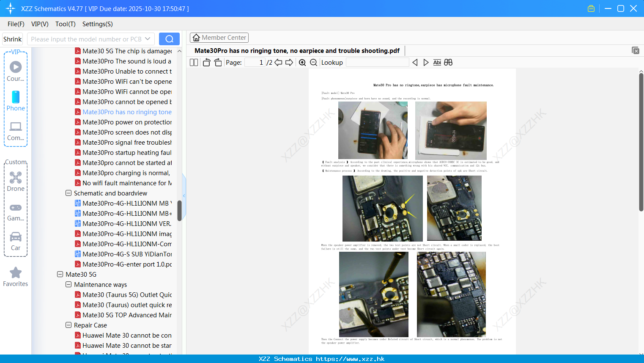Image resolution: width=644 pixels, height=363 pixels.
Task: Select the Car category
Action: click(16, 241)
